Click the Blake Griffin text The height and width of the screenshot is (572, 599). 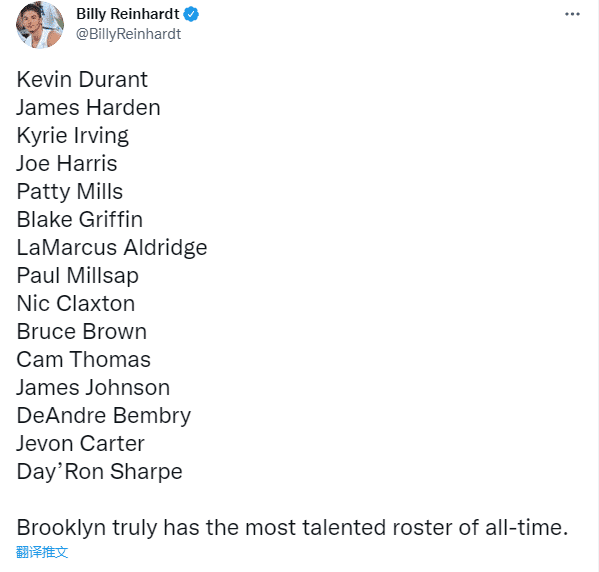point(79,219)
